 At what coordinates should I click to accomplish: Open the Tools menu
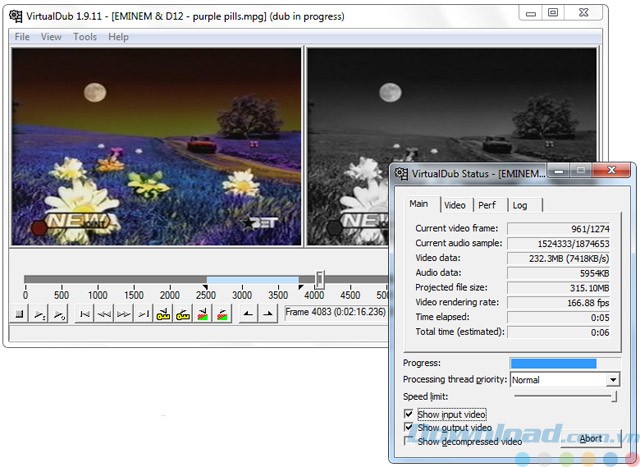(x=85, y=37)
